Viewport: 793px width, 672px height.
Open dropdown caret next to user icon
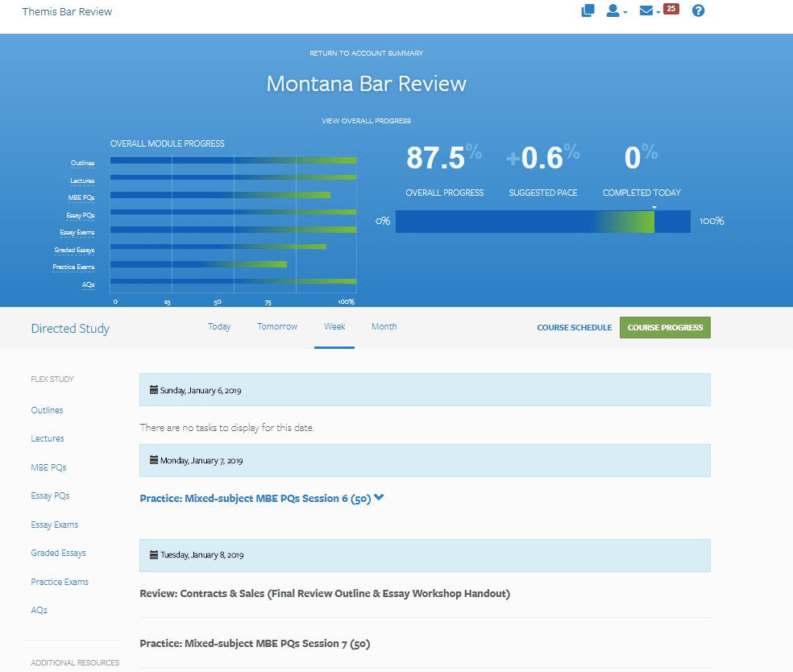pos(625,13)
